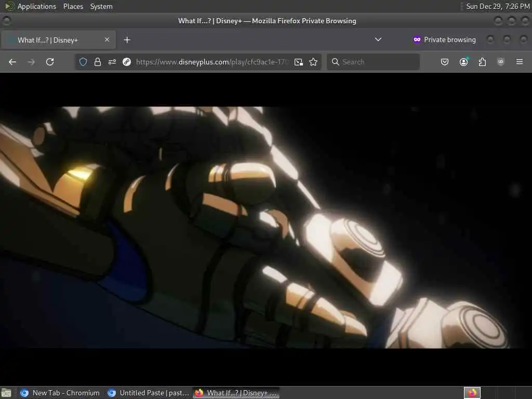This screenshot has height=399, width=532.
Task: Open the Applications menu
Action: pyautogui.click(x=31, y=6)
